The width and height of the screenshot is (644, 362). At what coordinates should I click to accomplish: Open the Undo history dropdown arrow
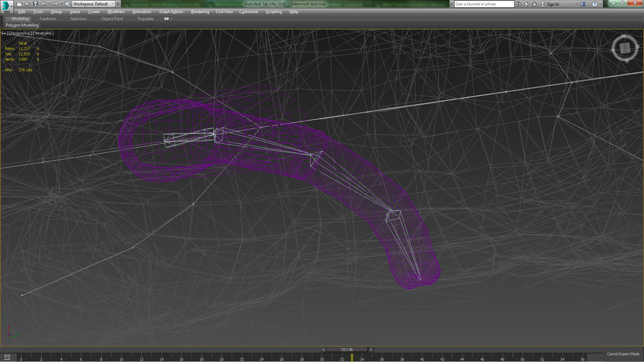pos(49,4)
